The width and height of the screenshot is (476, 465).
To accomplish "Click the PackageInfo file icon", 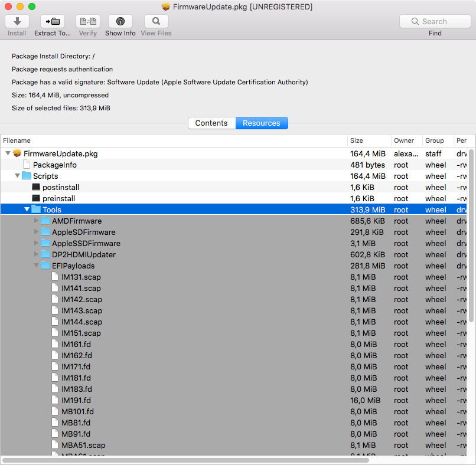I will point(27,165).
